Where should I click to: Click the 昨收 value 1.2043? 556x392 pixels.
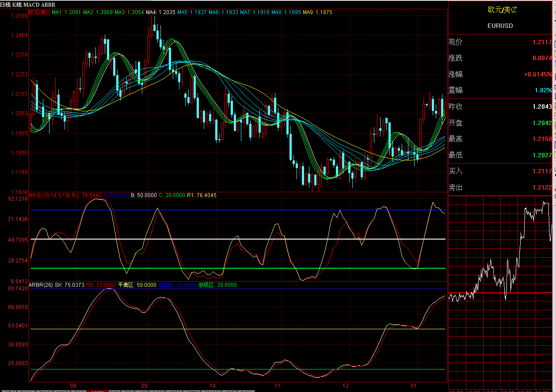(544, 107)
